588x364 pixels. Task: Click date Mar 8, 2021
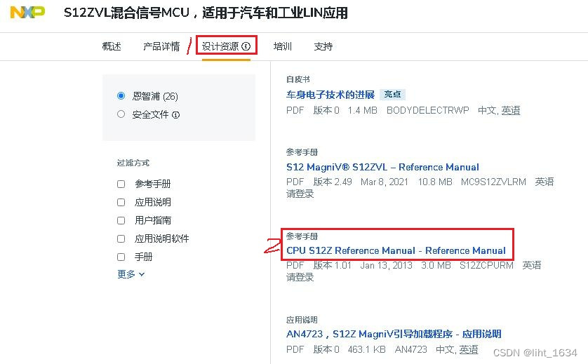coord(385,182)
